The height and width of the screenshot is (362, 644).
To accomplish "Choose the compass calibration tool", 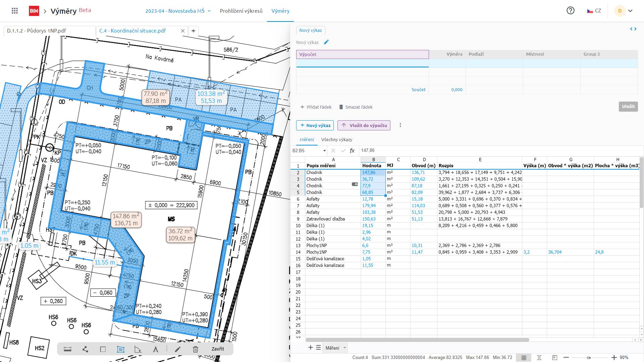I will 156,349.
